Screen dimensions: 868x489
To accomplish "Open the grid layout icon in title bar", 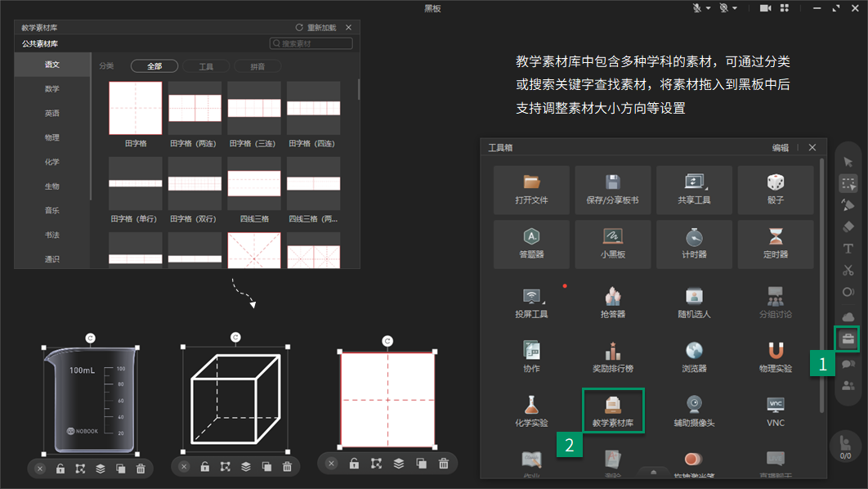I will pos(785,7).
